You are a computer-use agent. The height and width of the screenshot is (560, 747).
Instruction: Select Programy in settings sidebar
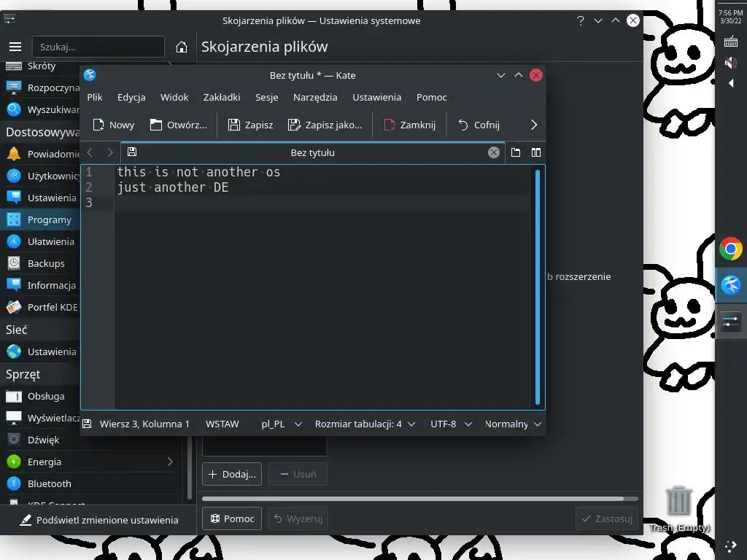pyautogui.click(x=42, y=219)
